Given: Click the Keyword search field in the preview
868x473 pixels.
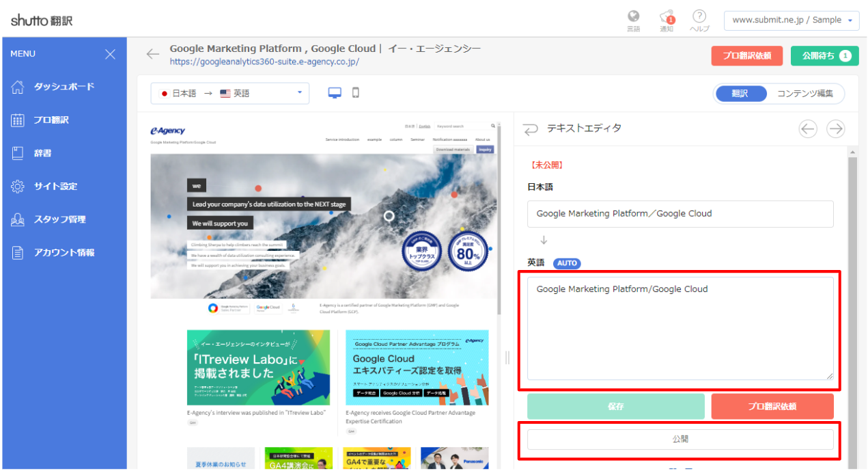Looking at the screenshot, I should coord(462,126).
